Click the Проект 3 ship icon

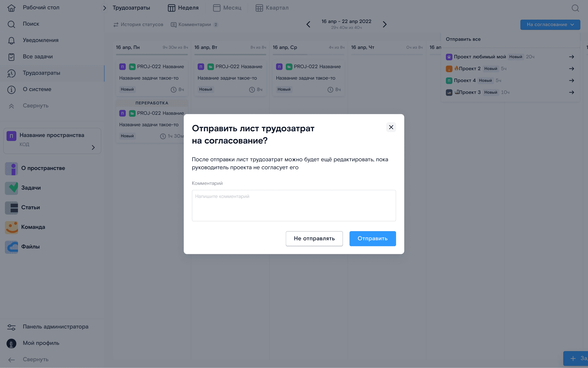449,92
